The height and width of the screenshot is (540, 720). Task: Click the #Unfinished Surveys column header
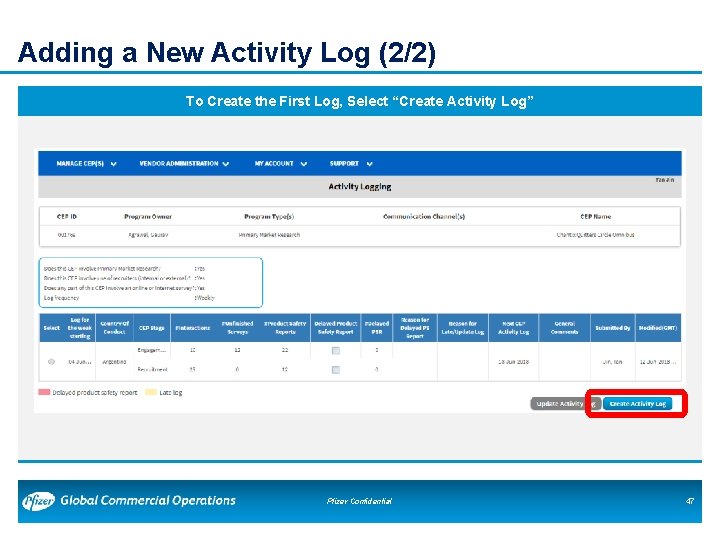point(237,328)
